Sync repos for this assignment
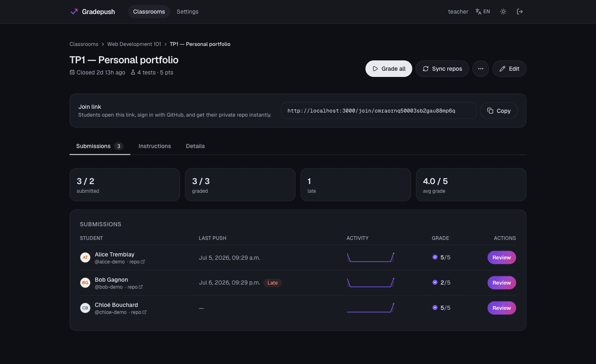This screenshot has width=596, height=364. 442,69
